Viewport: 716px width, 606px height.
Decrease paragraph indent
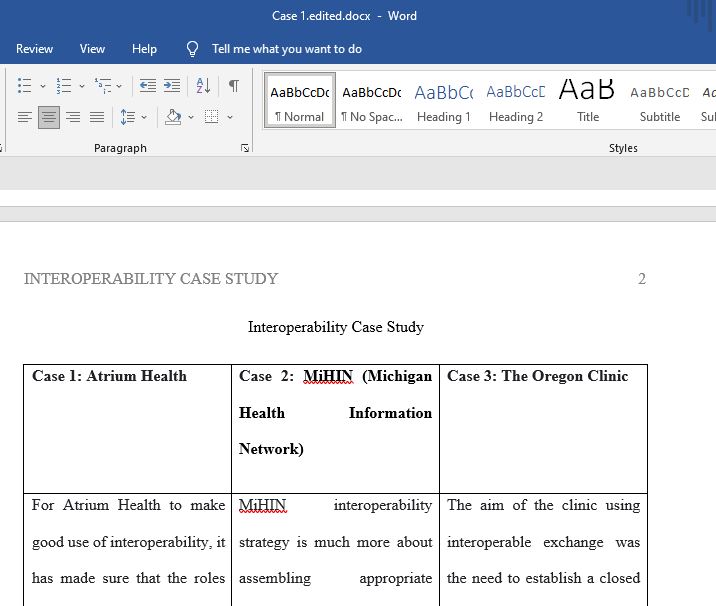point(147,85)
